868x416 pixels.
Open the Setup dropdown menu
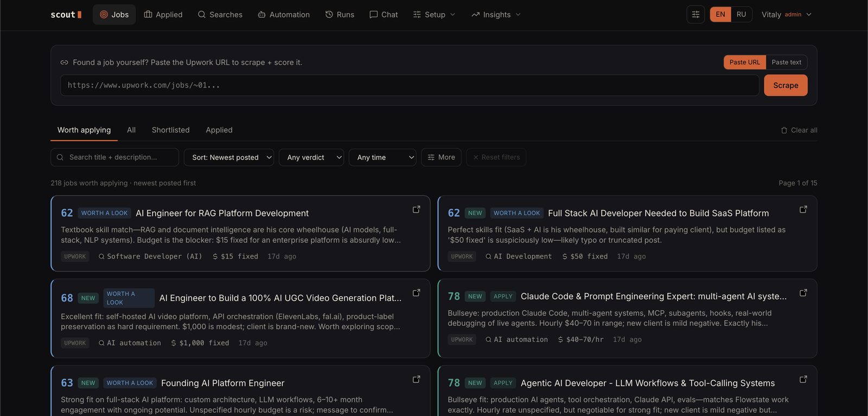click(434, 15)
